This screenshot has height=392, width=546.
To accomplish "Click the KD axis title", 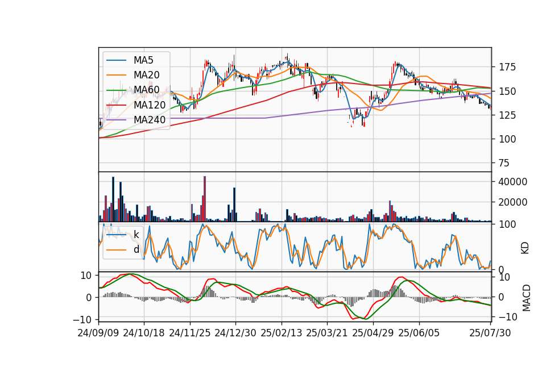I will tap(525, 248).
